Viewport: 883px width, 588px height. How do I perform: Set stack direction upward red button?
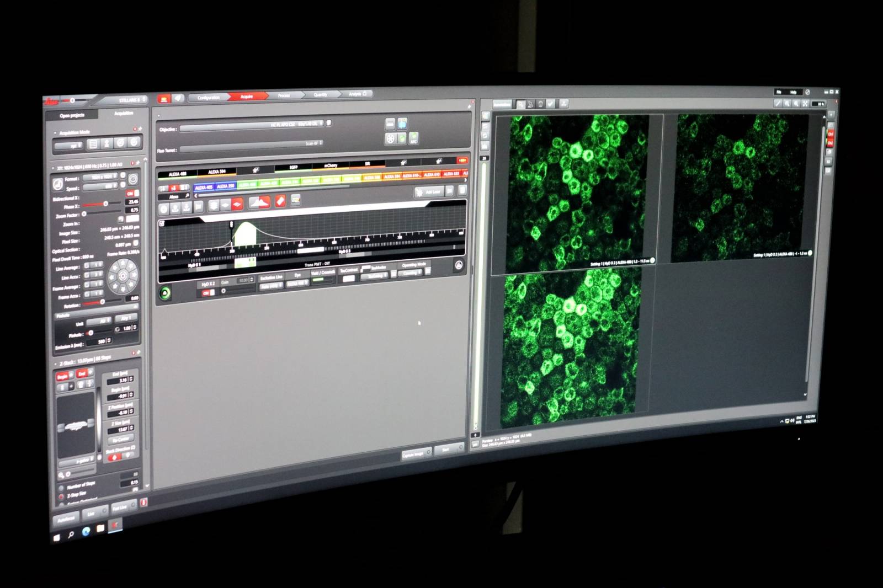tap(115, 457)
